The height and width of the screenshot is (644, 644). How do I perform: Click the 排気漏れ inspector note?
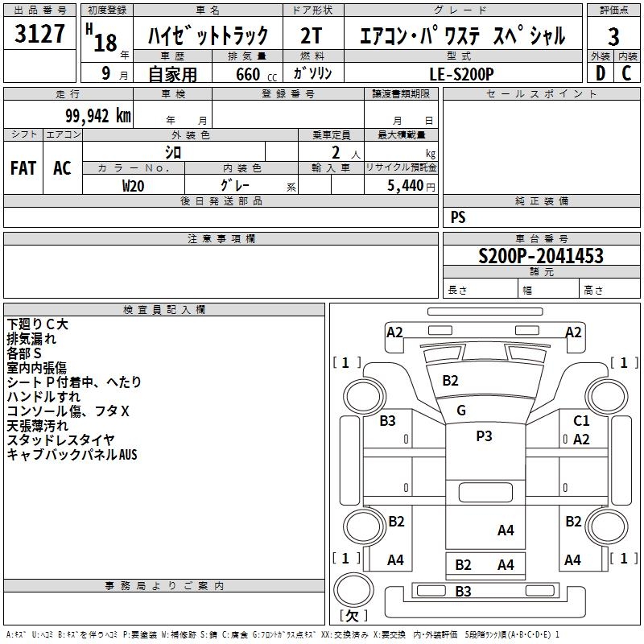31,339
